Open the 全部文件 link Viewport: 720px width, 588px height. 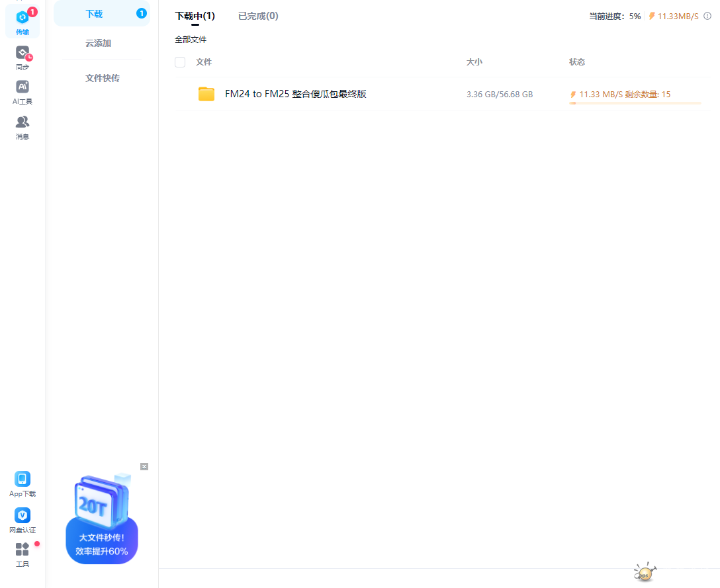coord(191,39)
